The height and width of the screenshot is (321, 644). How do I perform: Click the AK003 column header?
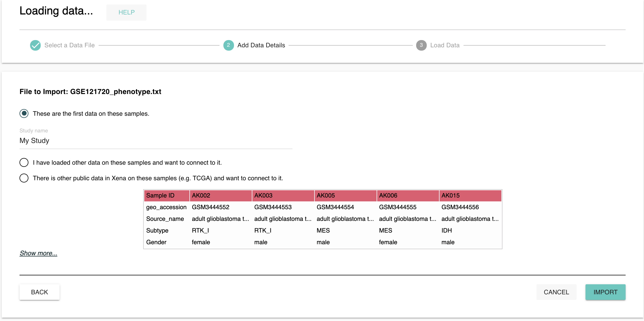pyautogui.click(x=283, y=196)
